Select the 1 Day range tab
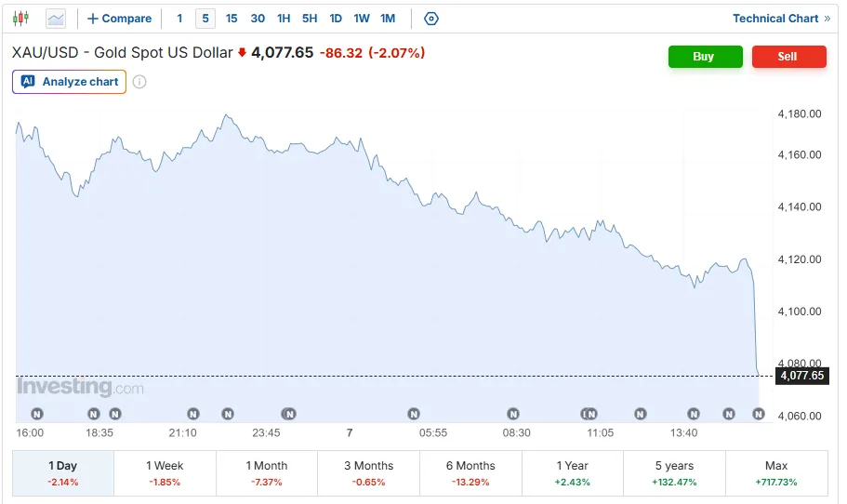Screen dimensions: 847x504 click(63, 473)
